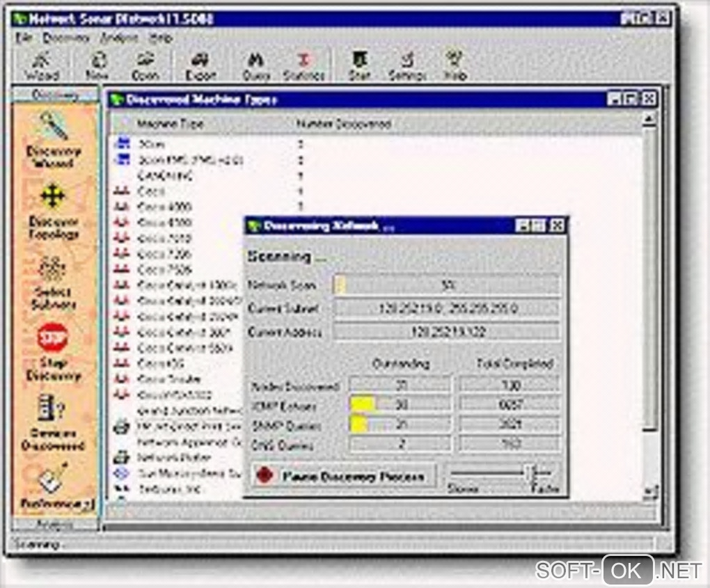Click the Current Subnet field
Viewport: 710px width, 588px height.
pyautogui.click(x=446, y=309)
